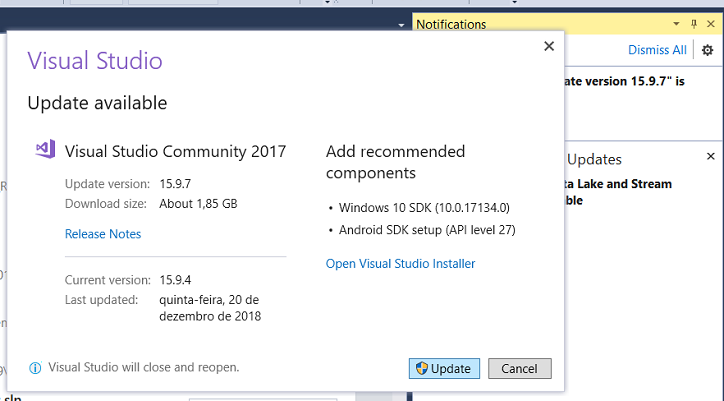Dismiss All notifications

(657, 50)
